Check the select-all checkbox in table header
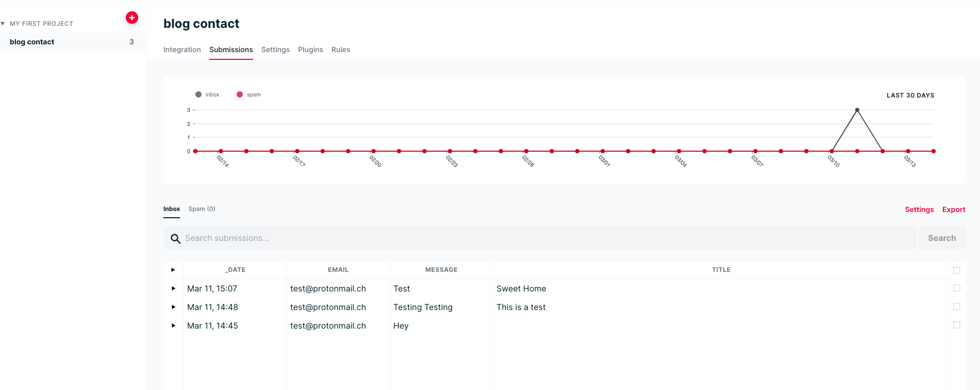This screenshot has height=390, width=980. point(956,270)
